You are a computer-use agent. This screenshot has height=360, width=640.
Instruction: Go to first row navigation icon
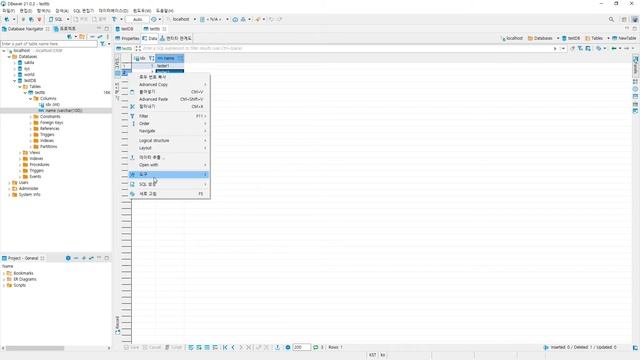click(225, 347)
